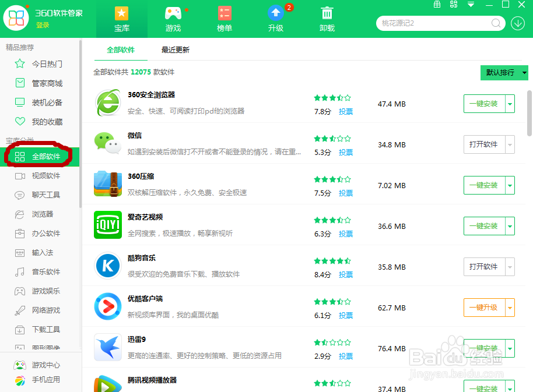
Task: Click the 迅雷9 app icon
Action: tap(108, 347)
